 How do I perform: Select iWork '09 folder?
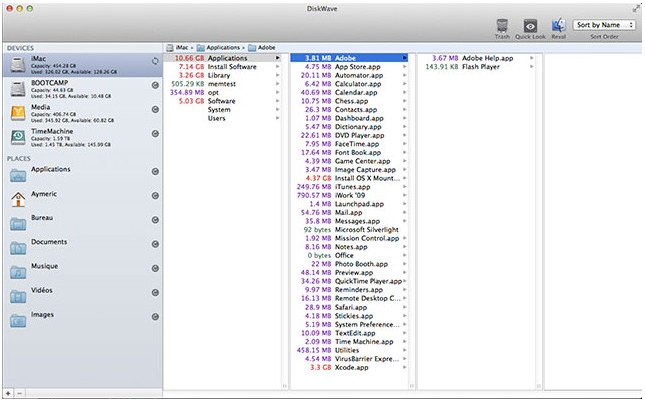click(349, 195)
